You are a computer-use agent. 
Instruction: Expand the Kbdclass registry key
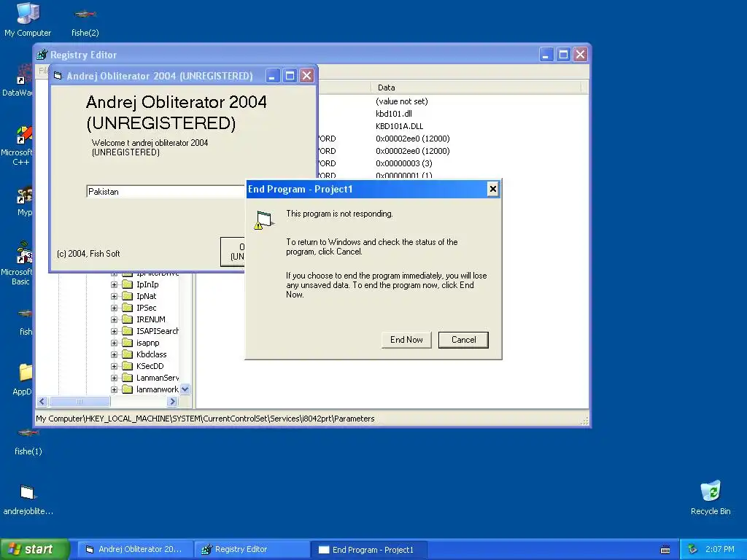(x=114, y=354)
